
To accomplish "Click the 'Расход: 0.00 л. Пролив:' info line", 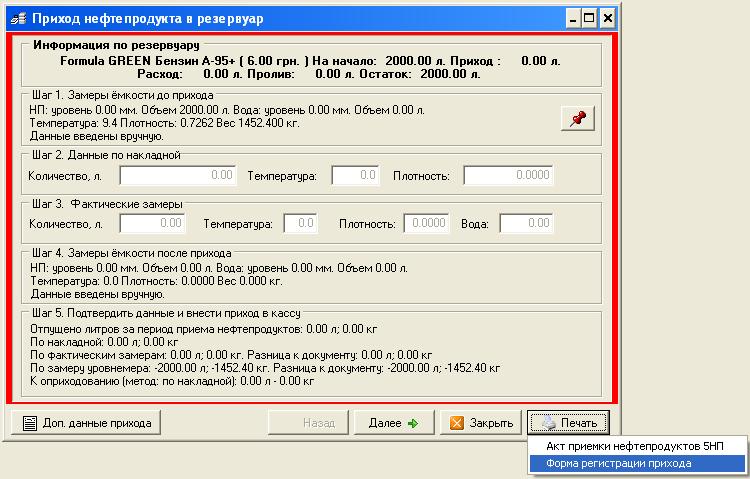I will coord(309,74).
